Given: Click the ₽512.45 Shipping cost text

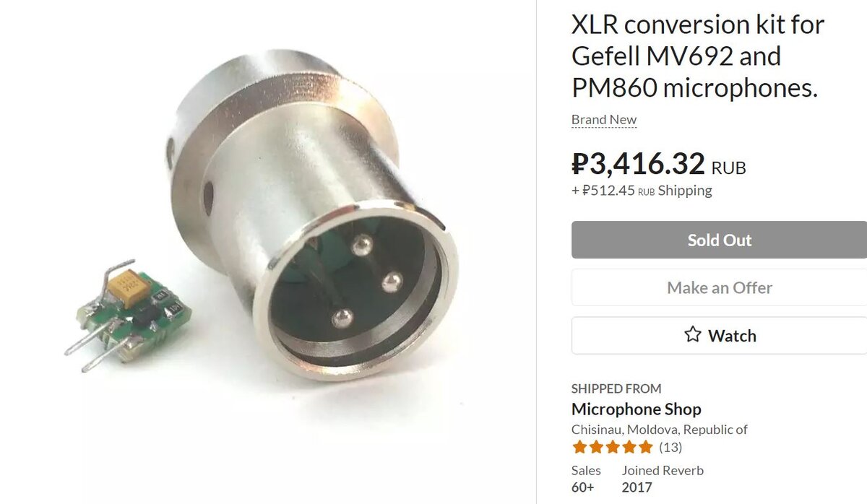Looking at the screenshot, I should [642, 191].
